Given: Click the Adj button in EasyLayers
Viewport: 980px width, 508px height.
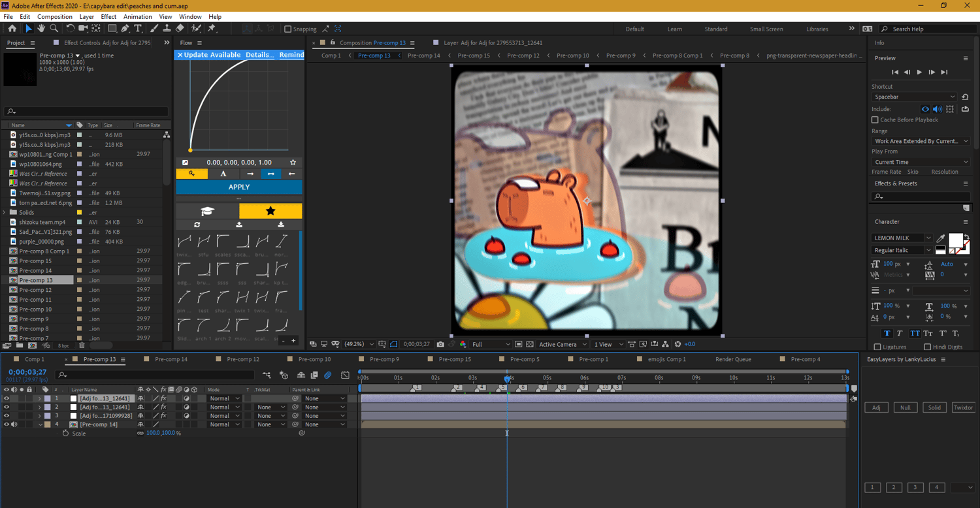Looking at the screenshot, I should tap(876, 407).
